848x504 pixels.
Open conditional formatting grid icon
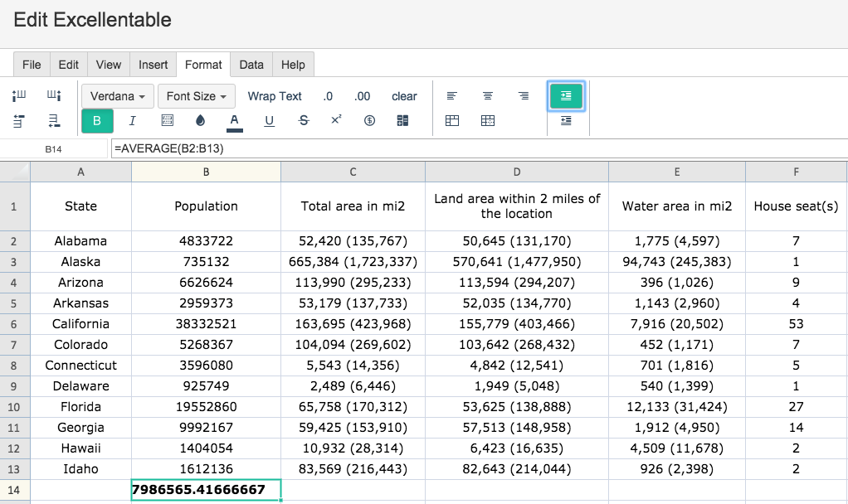(402, 120)
